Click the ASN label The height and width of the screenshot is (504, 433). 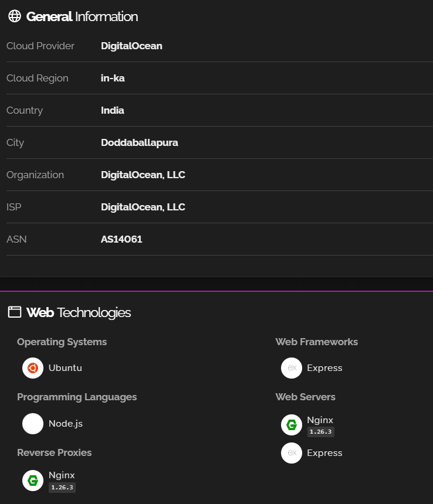(16, 239)
